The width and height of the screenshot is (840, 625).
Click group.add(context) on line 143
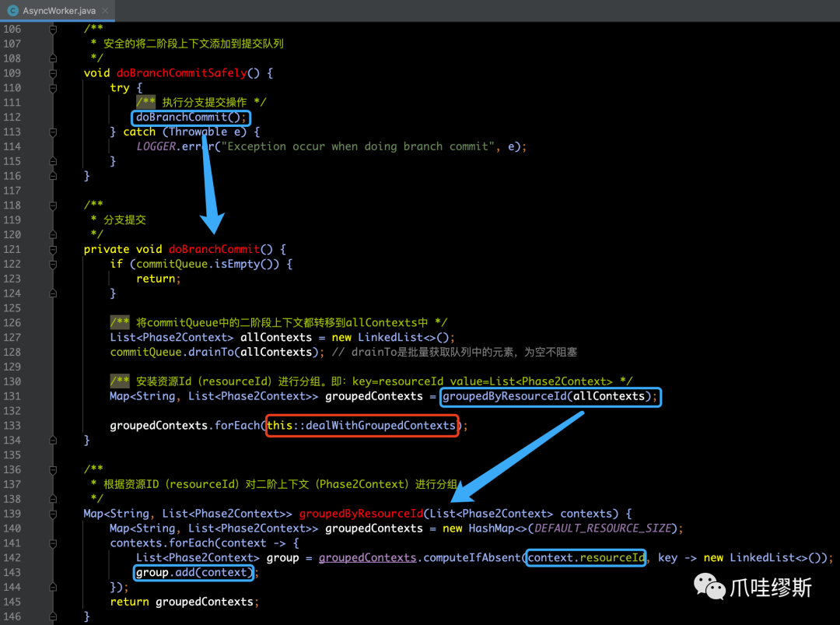click(194, 573)
